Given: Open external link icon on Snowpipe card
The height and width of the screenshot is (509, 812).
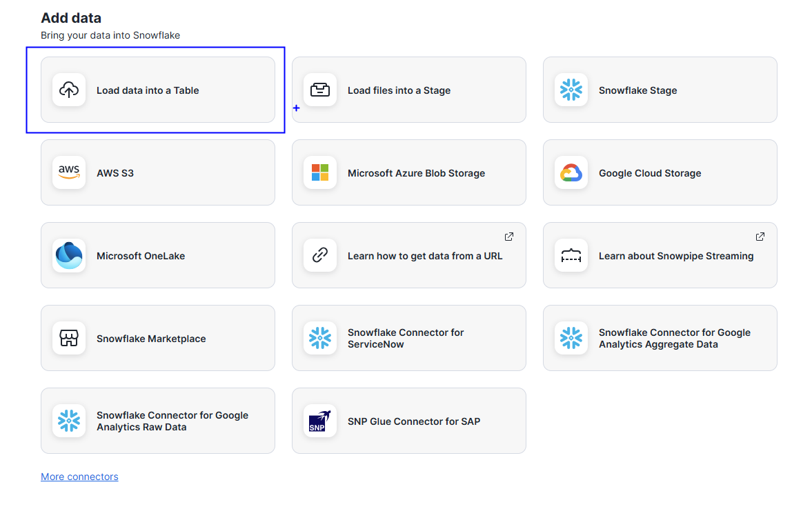Looking at the screenshot, I should tap(760, 237).
